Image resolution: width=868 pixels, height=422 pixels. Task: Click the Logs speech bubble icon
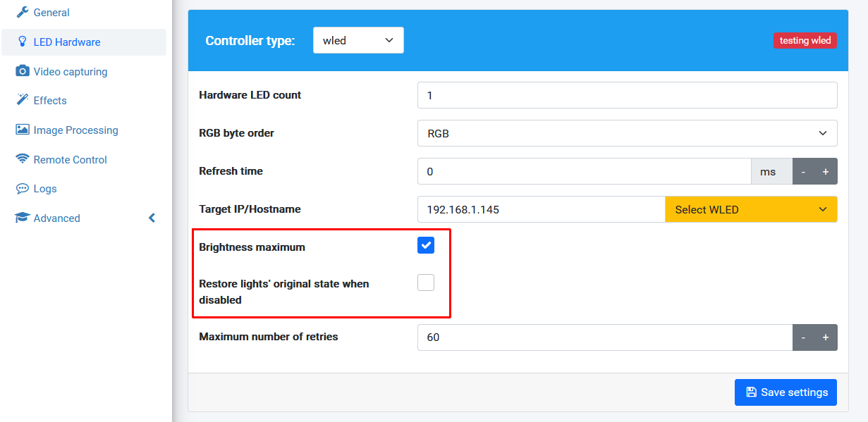(23, 189)
